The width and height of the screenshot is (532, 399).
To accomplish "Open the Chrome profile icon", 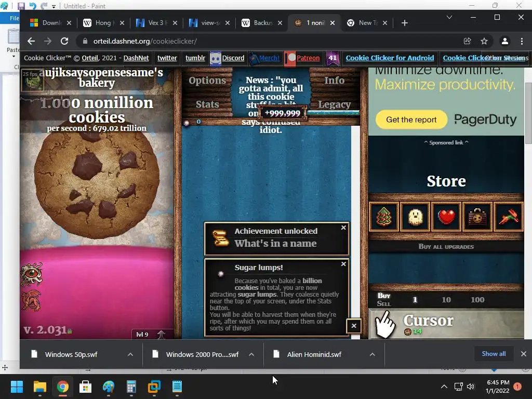I will (x=505, y=41).
